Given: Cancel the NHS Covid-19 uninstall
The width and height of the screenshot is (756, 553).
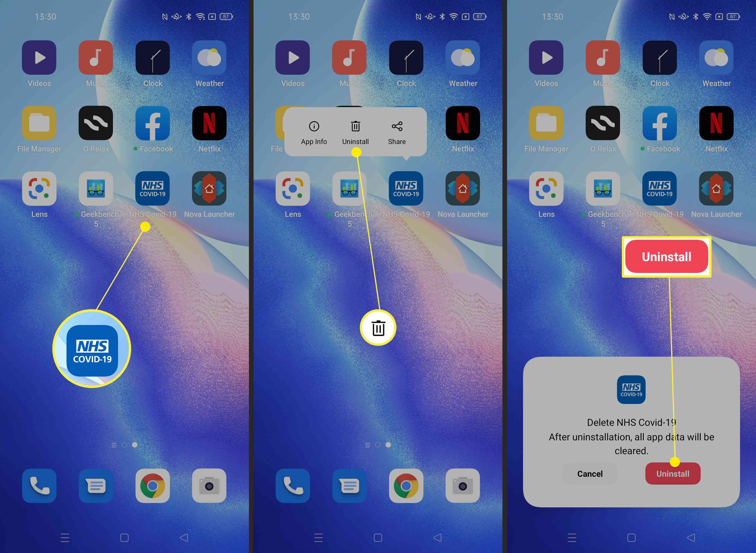Looking at the screenshot, I should [x=590, y=474].
